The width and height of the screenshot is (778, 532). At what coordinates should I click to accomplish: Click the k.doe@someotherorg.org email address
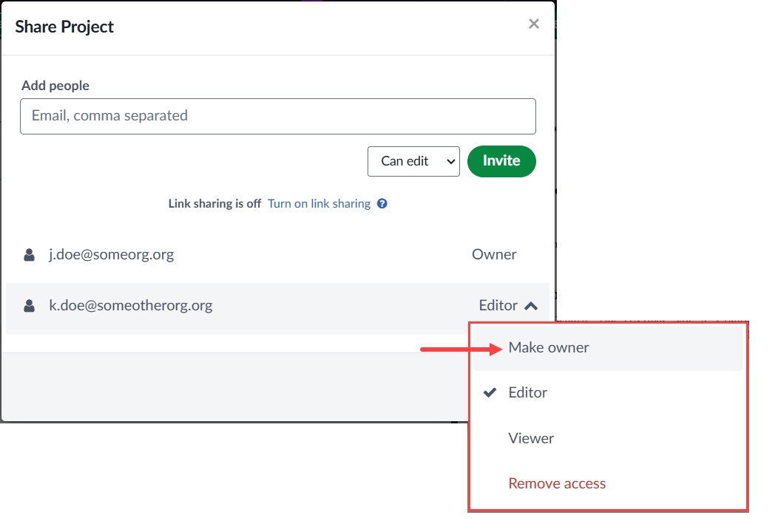pos(130,306)
